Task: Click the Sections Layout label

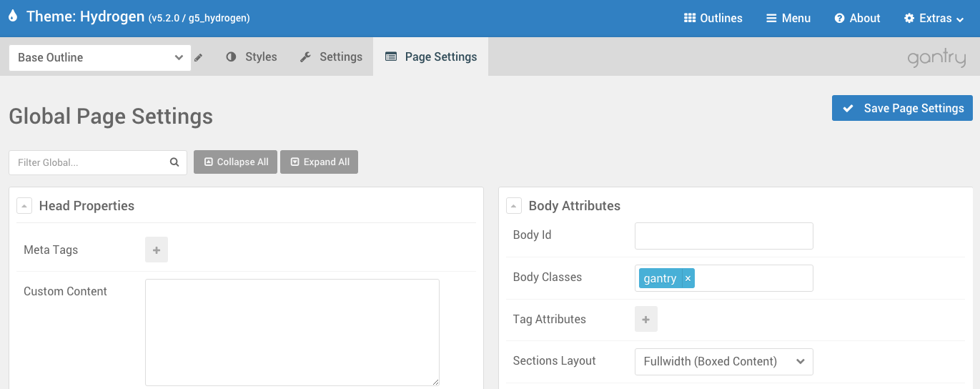Action: tap(555, 361)
